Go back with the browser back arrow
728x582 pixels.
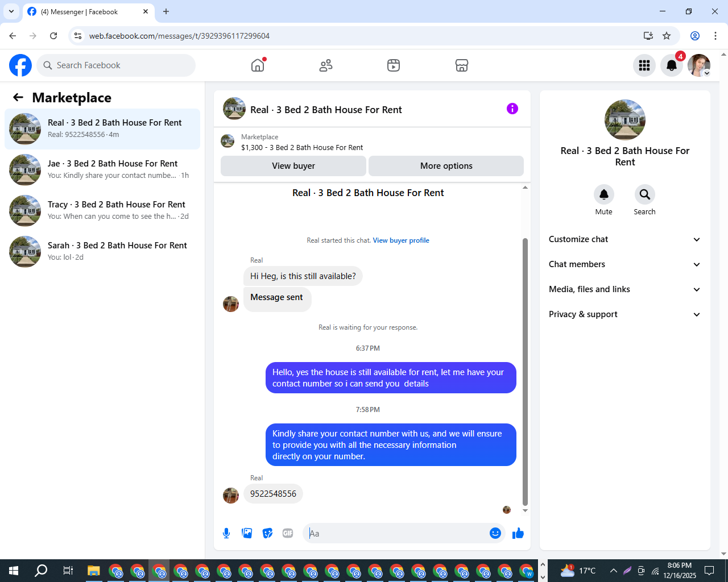click(13, 36)
